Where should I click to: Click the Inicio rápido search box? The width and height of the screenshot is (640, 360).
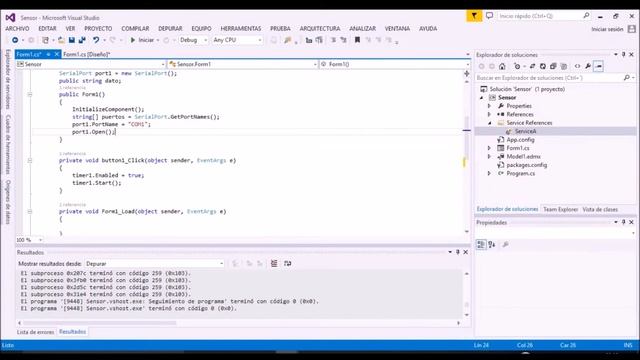(x=544, y=16)
